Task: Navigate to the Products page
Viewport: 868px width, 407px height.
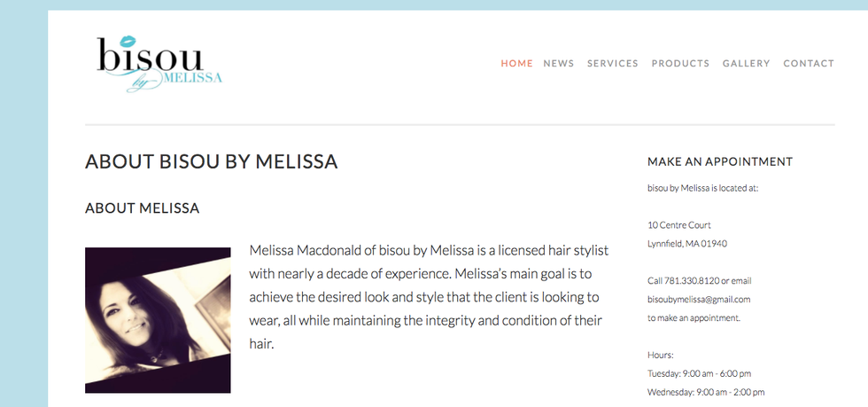Action: pos(680,64)
